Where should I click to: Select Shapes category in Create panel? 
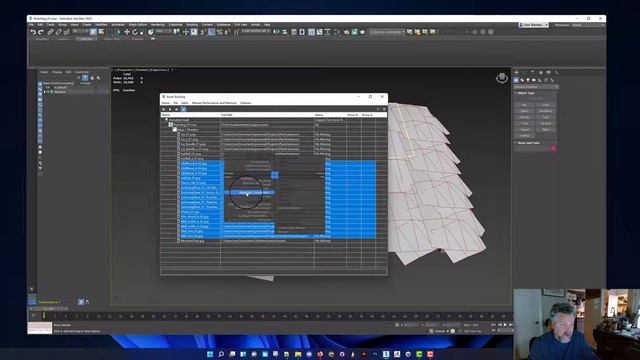pos(522,80)
